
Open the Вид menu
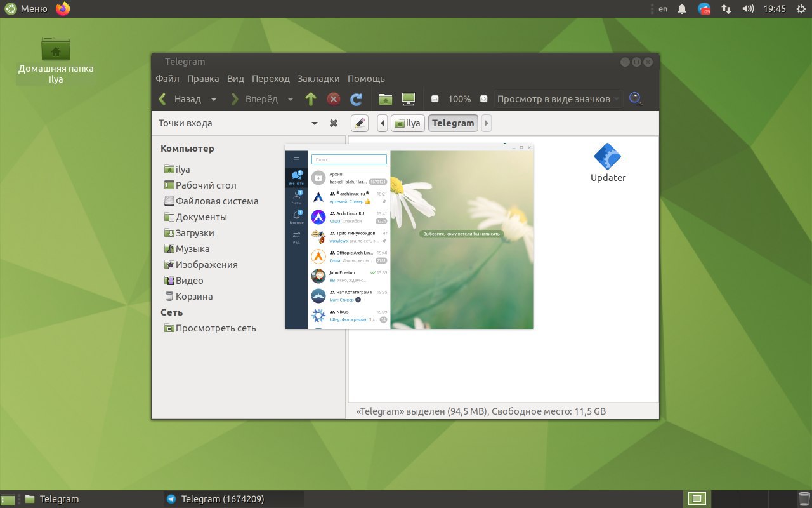point(235,79)
